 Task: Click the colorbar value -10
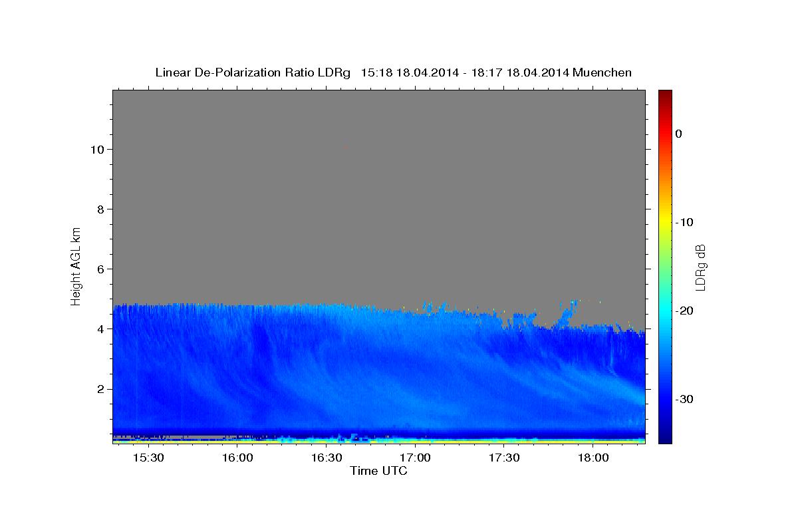point(684,222)
